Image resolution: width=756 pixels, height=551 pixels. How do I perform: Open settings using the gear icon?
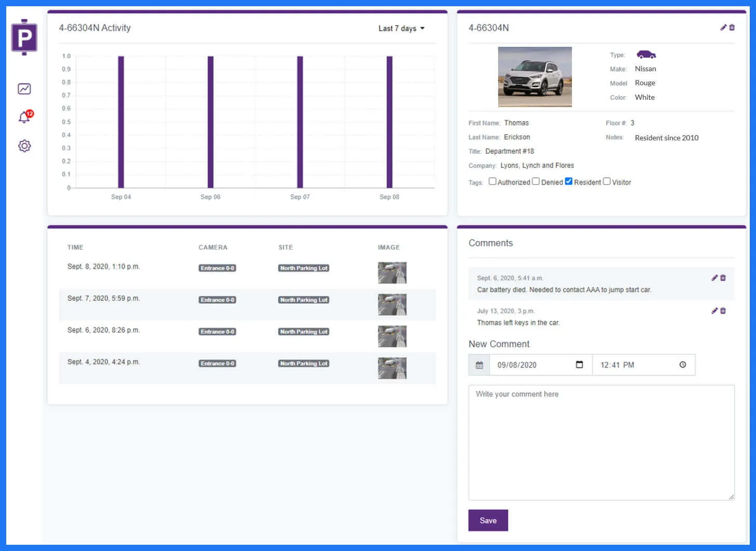[x=24, y=146]
